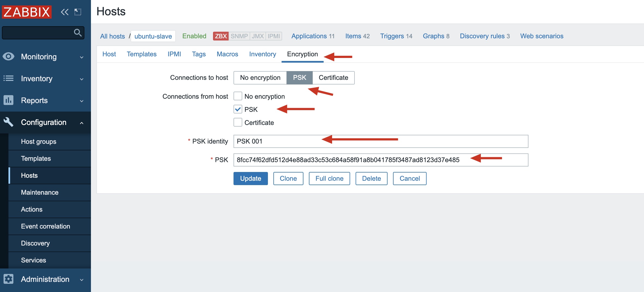Open Maintenance in the sidebar
Screen dimensions: 644x292
click(50, 192)
